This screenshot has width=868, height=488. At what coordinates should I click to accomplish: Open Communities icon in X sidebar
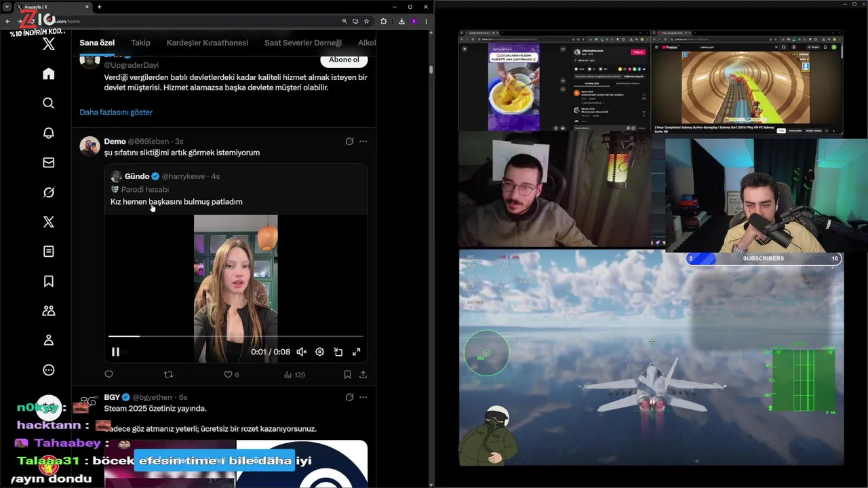point(49,310)
